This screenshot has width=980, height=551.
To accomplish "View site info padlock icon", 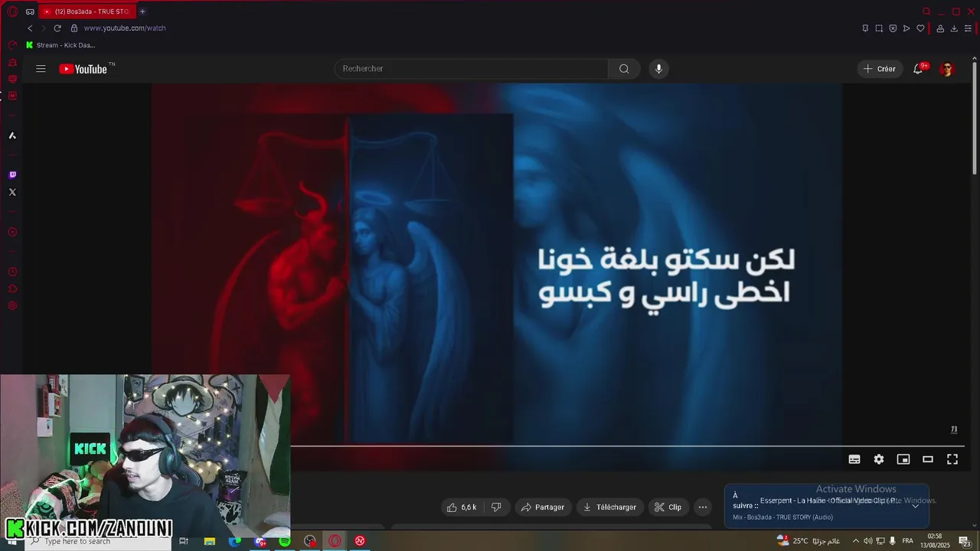I will click(x=74, y=28).
